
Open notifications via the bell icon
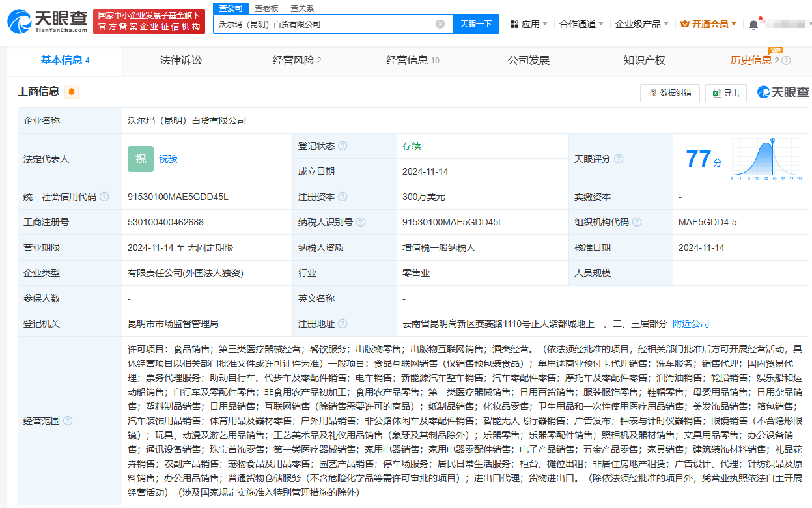click(x=753, y=24)
